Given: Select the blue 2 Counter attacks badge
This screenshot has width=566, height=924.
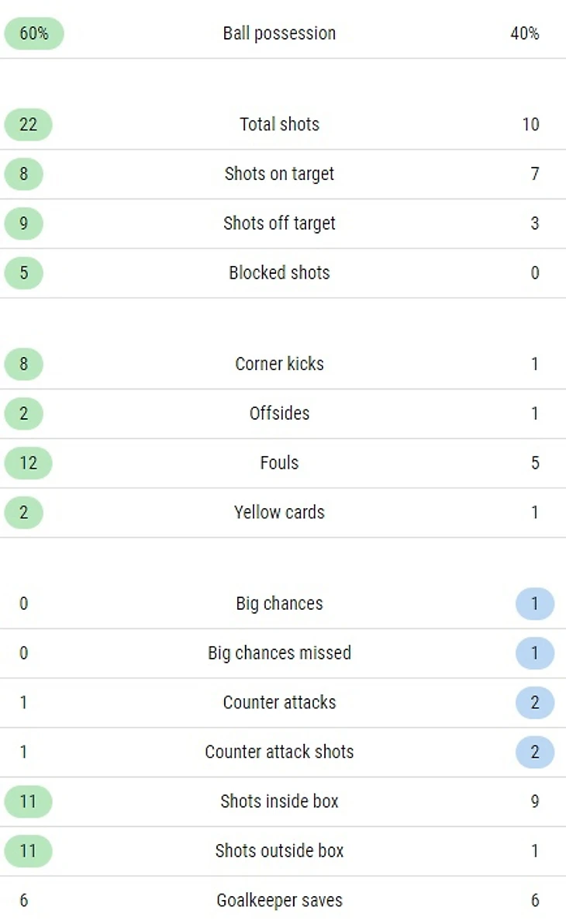Looking at the screenshot, I should click(x=534, y=703).
